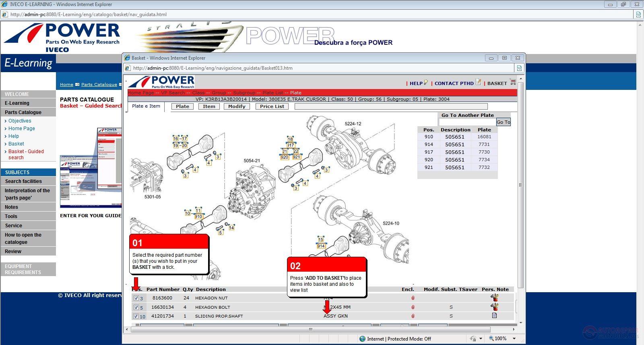Open the Objectives link
644x345 pixels.
(20, 121)
